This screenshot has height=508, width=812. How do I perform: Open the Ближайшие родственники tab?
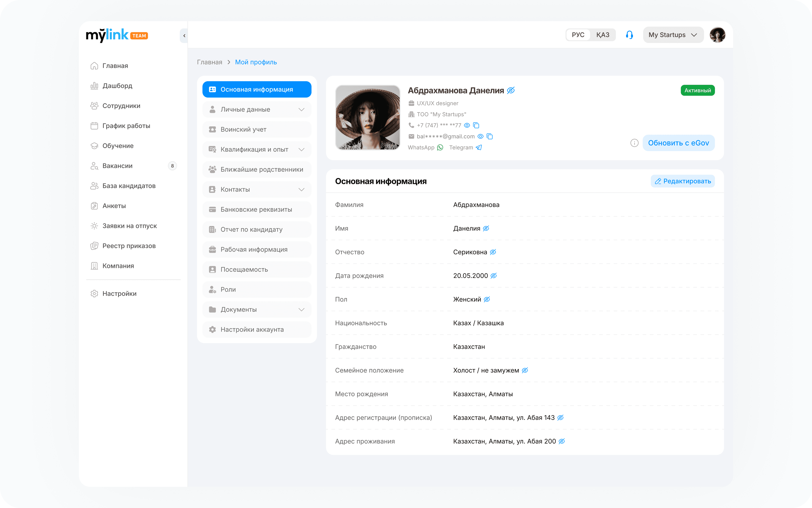(x=257, y=169)
